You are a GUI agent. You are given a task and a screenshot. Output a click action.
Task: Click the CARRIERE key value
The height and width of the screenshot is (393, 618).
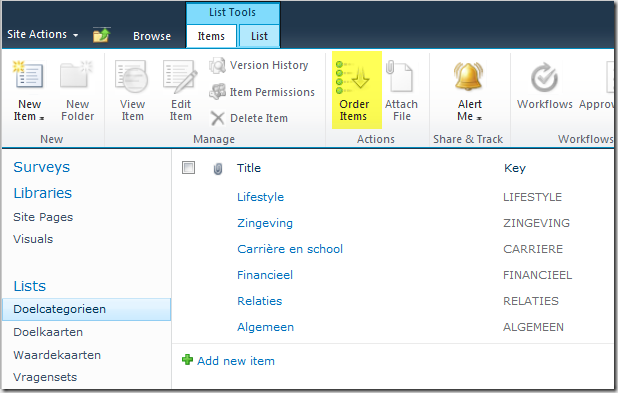pyautogui.click(x=533, y=249)
